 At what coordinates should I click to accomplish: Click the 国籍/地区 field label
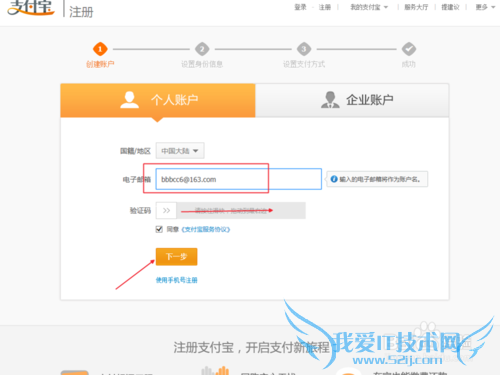pyautogui.click(x=135, y=151)
